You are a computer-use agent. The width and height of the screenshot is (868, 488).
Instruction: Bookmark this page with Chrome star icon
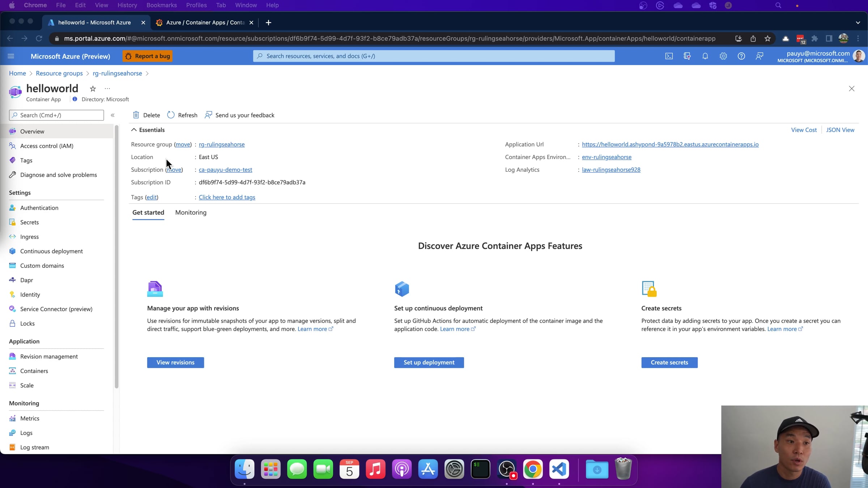coord(767,39)
